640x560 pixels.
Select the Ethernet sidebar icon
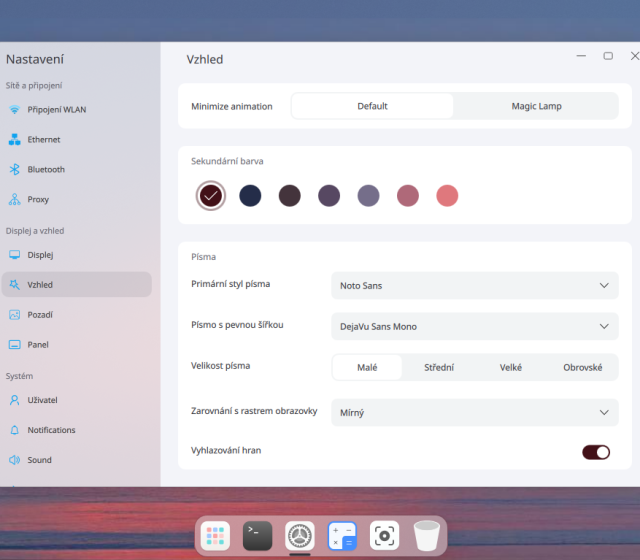(x=15, y=140)
